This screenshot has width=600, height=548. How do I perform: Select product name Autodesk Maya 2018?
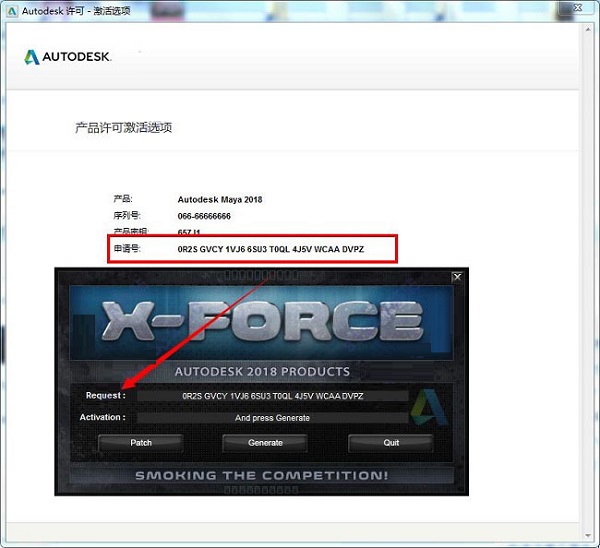[220, 199]
